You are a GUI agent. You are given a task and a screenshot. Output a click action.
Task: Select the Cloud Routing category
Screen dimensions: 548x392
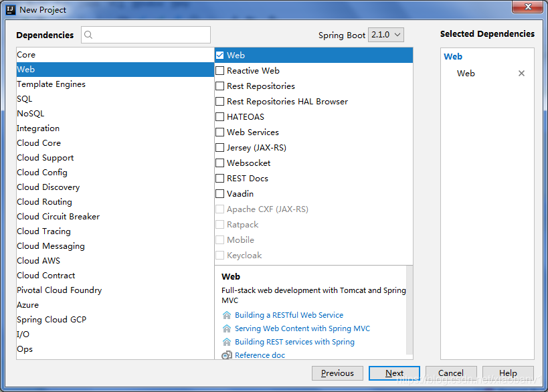click(115, 202)
